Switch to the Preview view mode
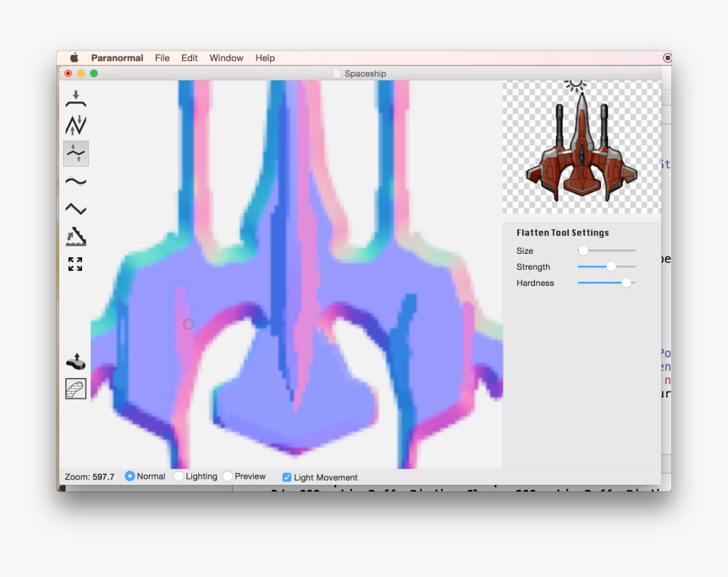 pos(229,476)
